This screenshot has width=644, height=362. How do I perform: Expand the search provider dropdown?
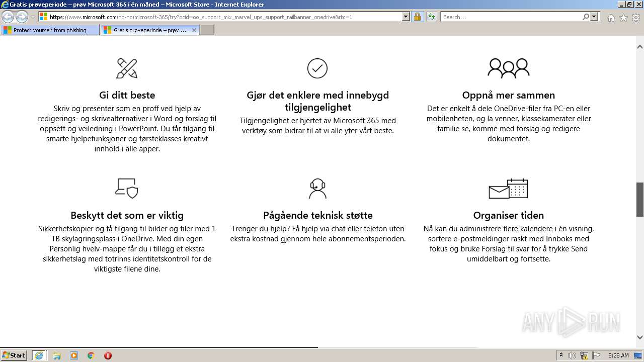pyautogui.click(x=594, y=17)
